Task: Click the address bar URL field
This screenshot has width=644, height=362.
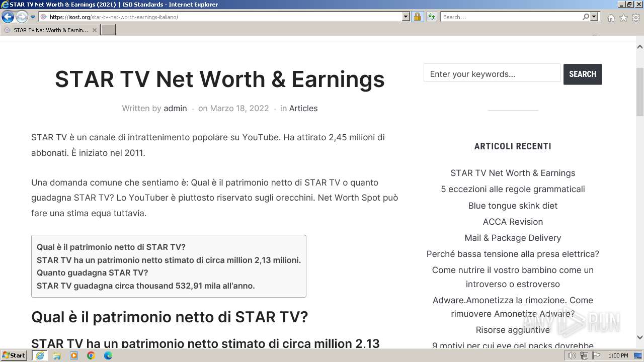Action: 220,17
